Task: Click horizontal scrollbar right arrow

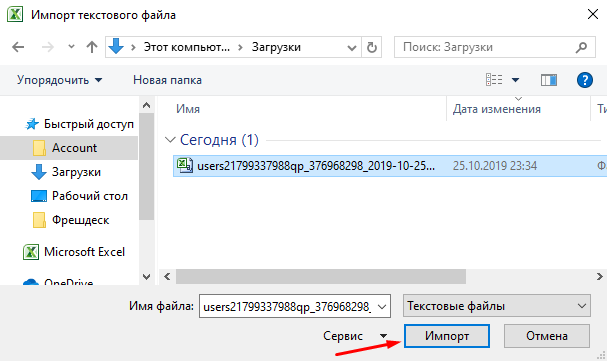Action: click(x=599, y=277)
